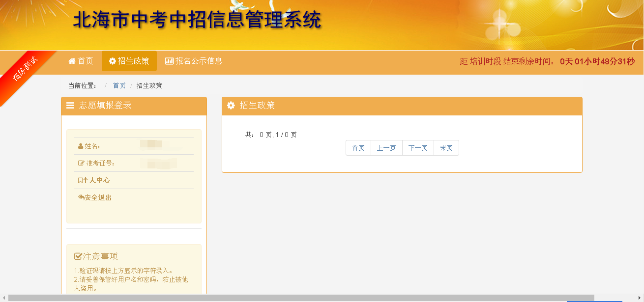Viewport: 644px width, 302px height.
Task: Follow the 首页 link in the breadcrumb
Action: click(x=119, y=85)
